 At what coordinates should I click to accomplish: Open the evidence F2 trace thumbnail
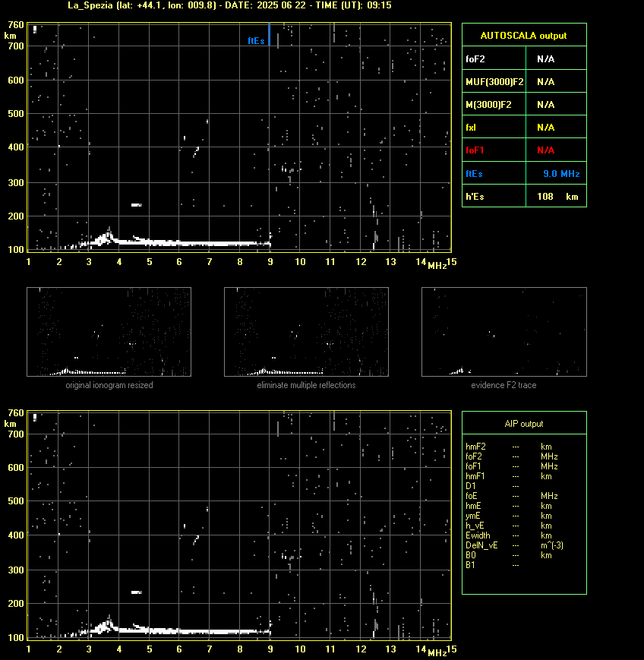(504, 332)
